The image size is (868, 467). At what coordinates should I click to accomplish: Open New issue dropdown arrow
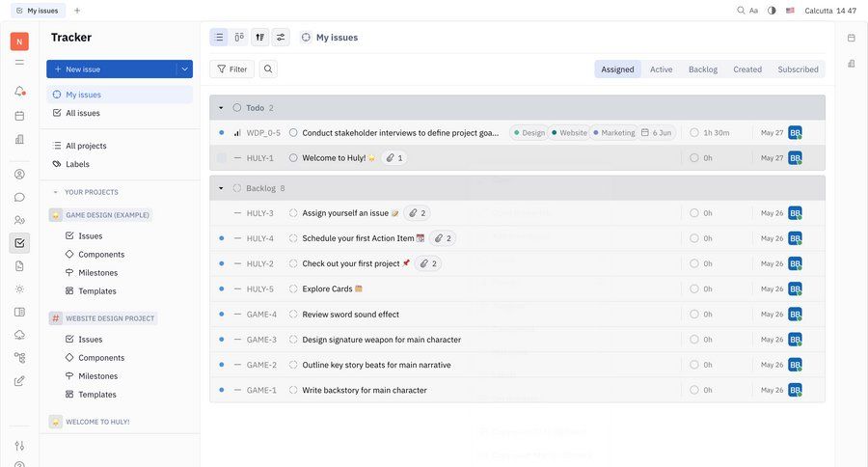point(183,69)
